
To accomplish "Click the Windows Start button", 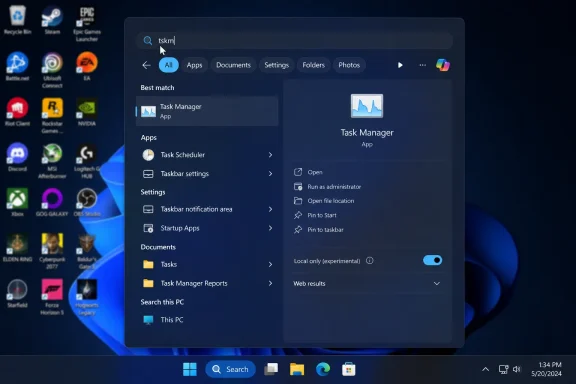I will pos(190,369).
